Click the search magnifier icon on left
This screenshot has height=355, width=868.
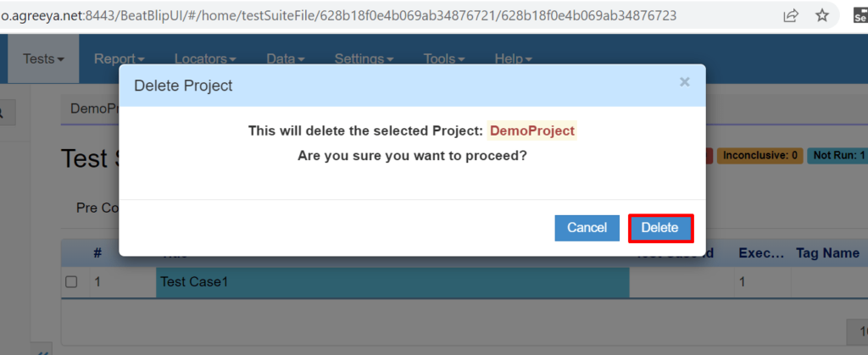click(3, 113)
